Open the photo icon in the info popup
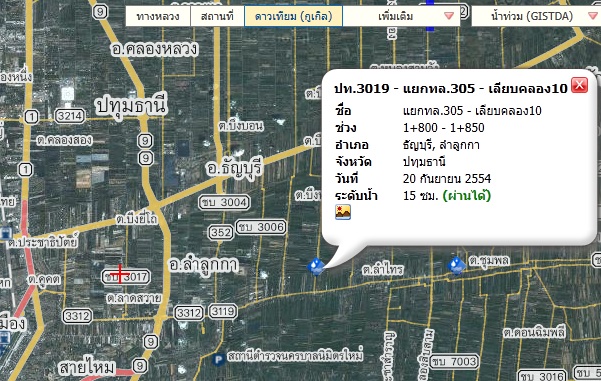This screenshot has width=601, height=381. (x=343, y=212)
